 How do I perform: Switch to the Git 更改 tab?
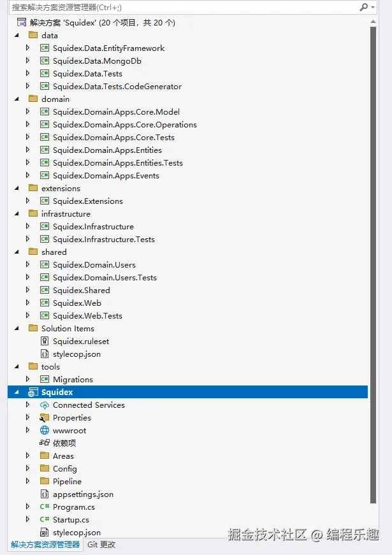pos(101,545)
